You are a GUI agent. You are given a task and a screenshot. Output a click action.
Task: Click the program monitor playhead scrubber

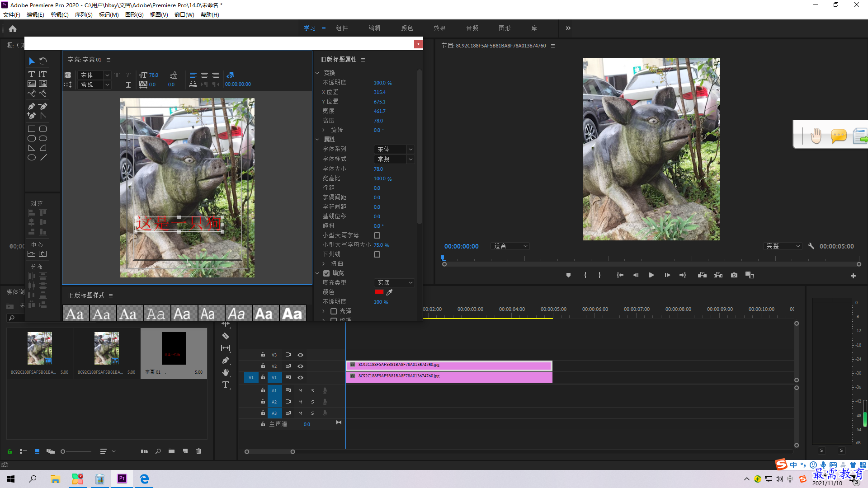pyautogui.click(x=443, y=258)
